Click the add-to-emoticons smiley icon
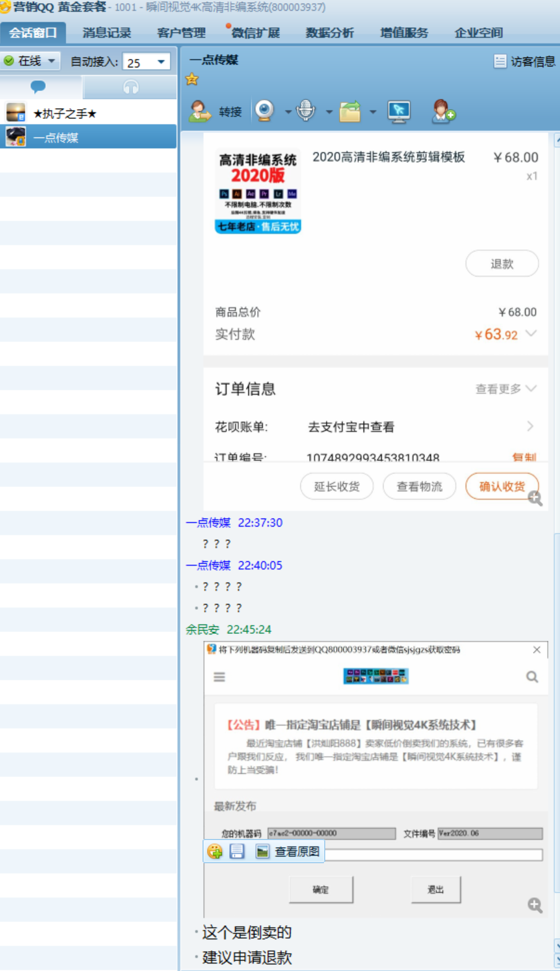The height and width of the screenshot is (971, 560). click(215, 851)
